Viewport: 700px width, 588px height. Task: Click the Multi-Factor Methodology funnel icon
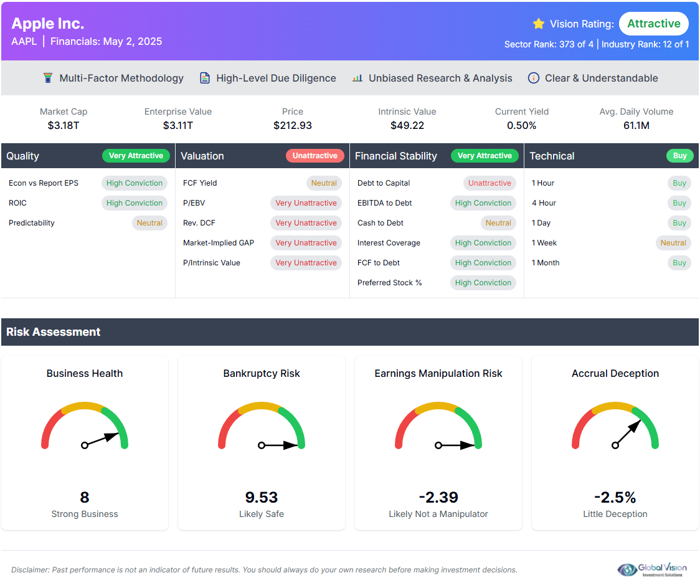tap(48, 78)
